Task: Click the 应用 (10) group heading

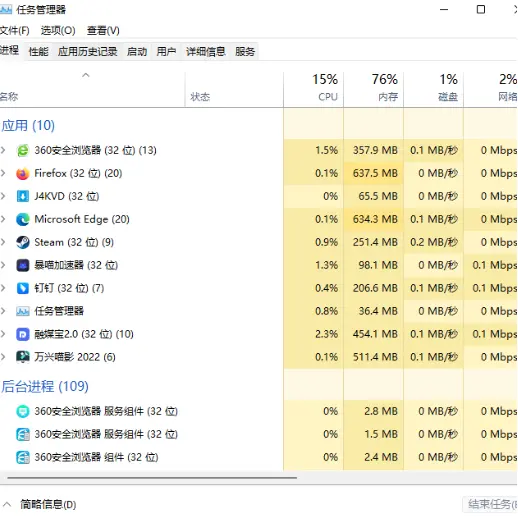Action: [x=28, y=126]
